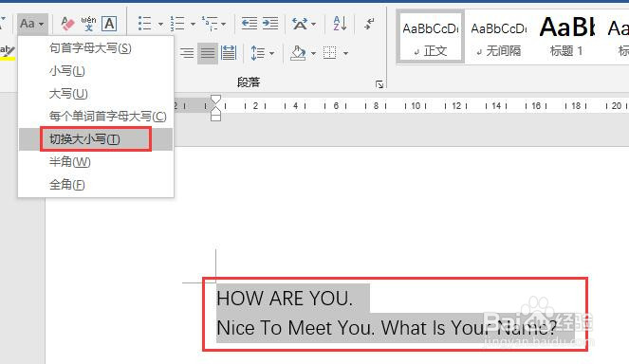Choose 全角(F) full-width option
Image resolution: width=629 pixels, height=364 pixels.
[x=96, y=185]
